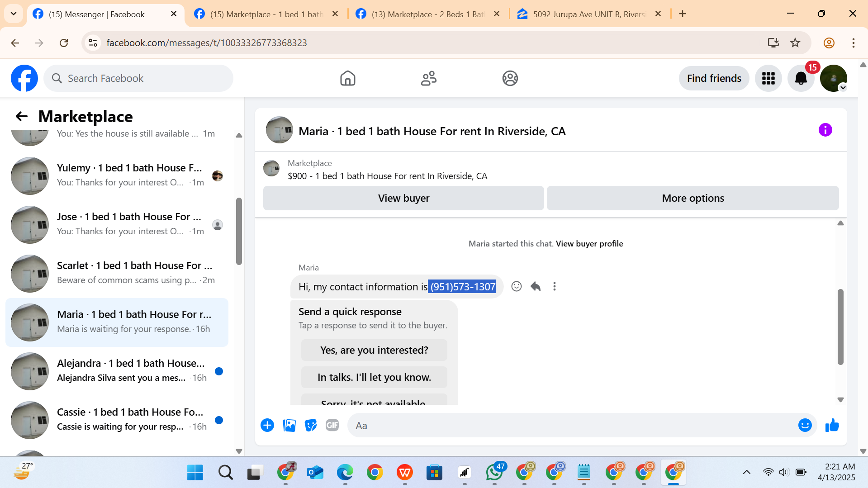Screen dimensions: 868x488
Task: Switch to Marketplace 2 Beds 1 Bath tab
Action: [428, 14]
